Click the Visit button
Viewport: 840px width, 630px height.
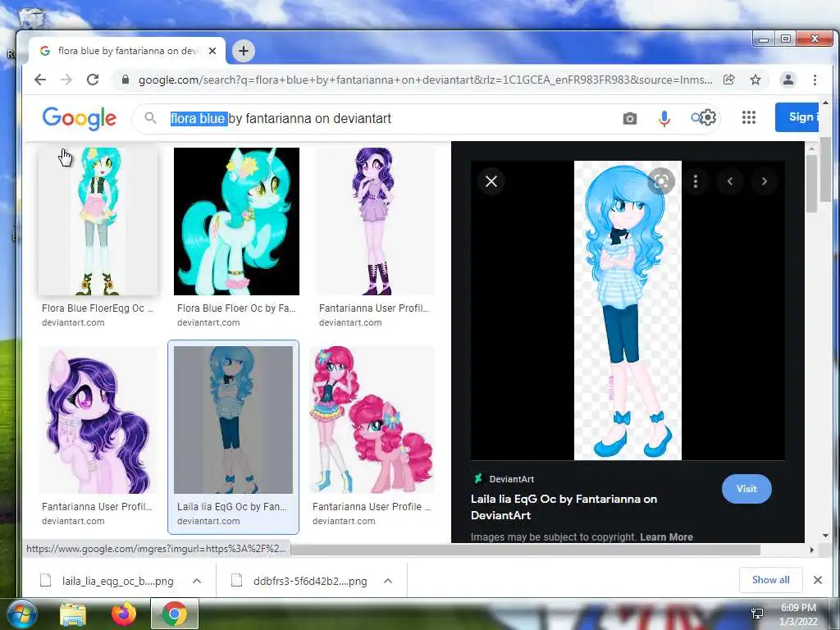pyautogui.click(x=746, y=489)
